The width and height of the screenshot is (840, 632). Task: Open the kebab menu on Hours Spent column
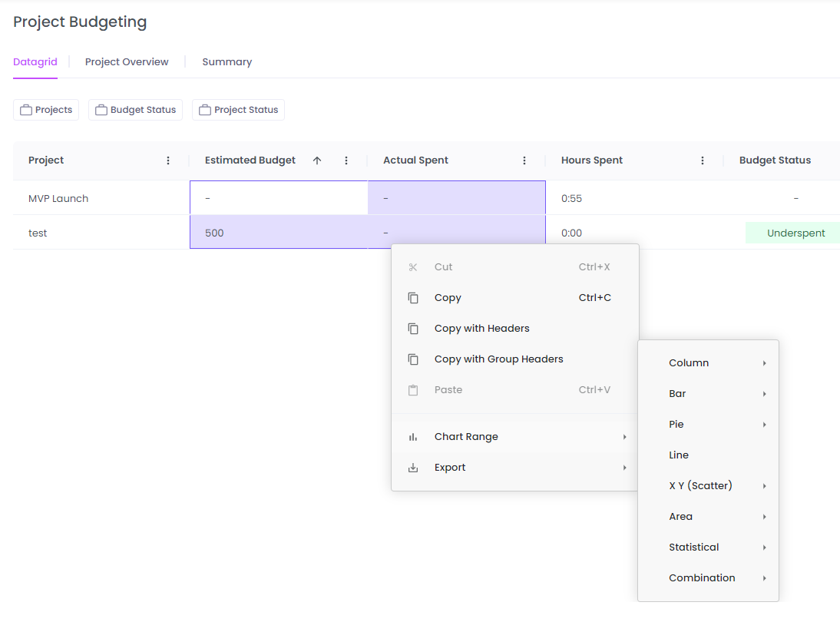[702, 160]
